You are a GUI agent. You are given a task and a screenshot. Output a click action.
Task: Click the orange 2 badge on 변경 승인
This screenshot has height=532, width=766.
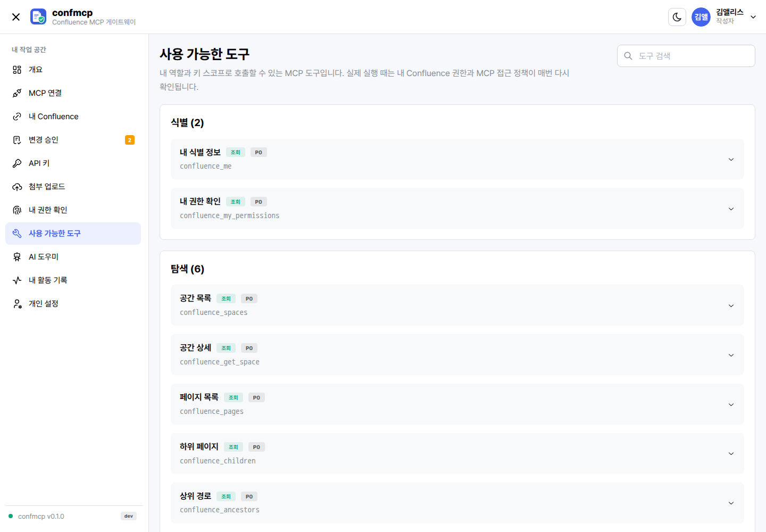point(130,140)
